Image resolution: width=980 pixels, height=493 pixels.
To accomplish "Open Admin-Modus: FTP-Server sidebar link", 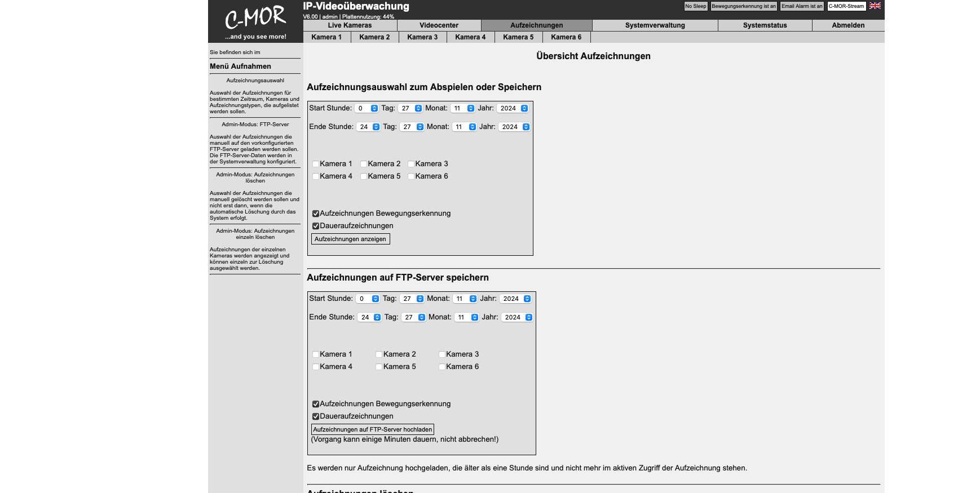I will pyautogui.click(x=255, y=125).
